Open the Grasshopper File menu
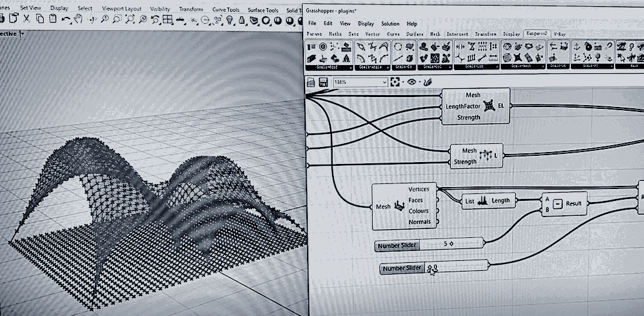The width and height of the screenshot is (644, 316). click(x=312, y=23)
